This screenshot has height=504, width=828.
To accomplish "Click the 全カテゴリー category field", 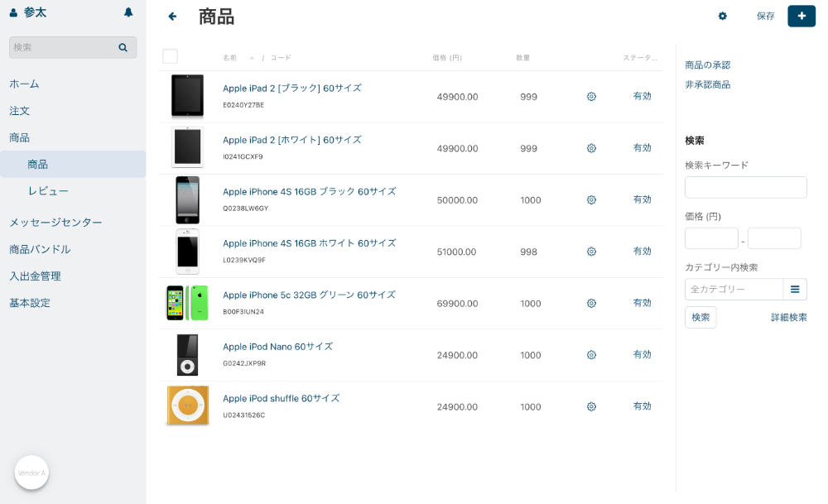I will pos(734,289).
